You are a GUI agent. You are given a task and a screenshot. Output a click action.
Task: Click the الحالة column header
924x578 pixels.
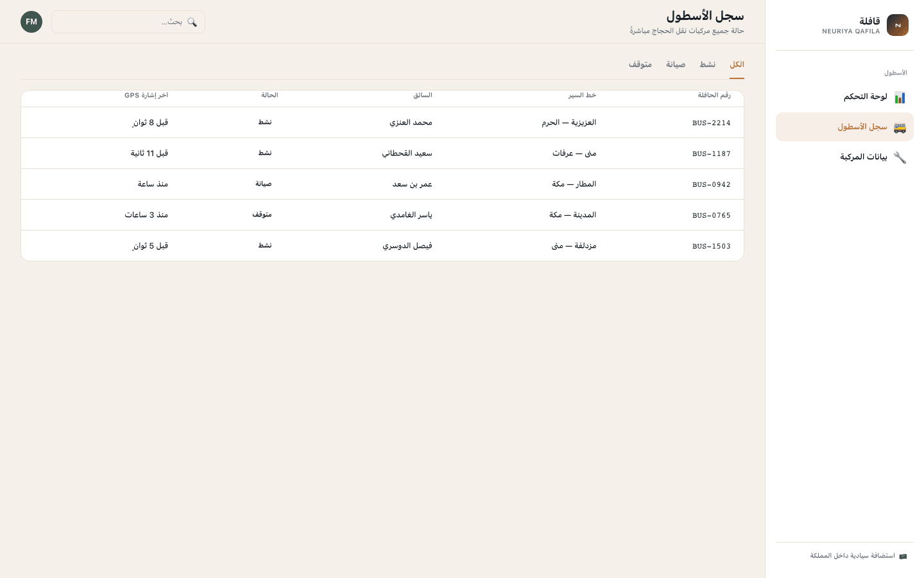(269, 95)
